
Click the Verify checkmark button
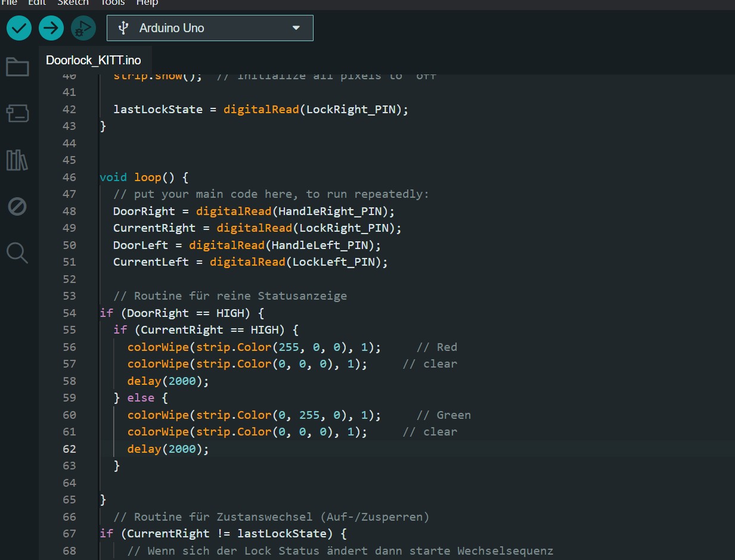(x=19, y=28)
